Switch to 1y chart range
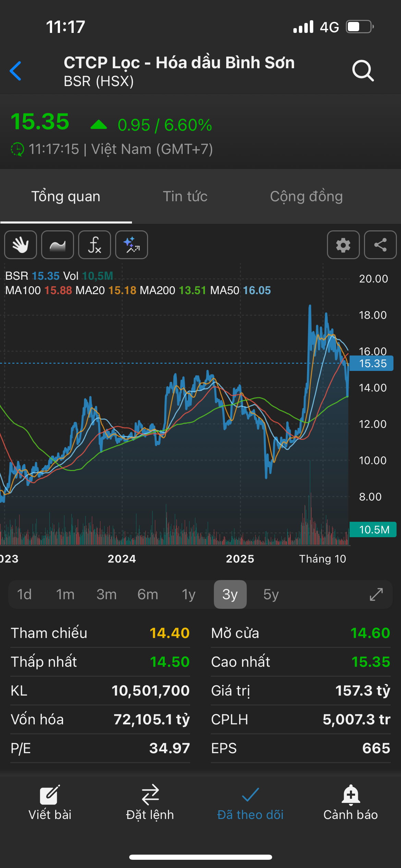This screenshot has width=401, height=868. tap(189, 594)
